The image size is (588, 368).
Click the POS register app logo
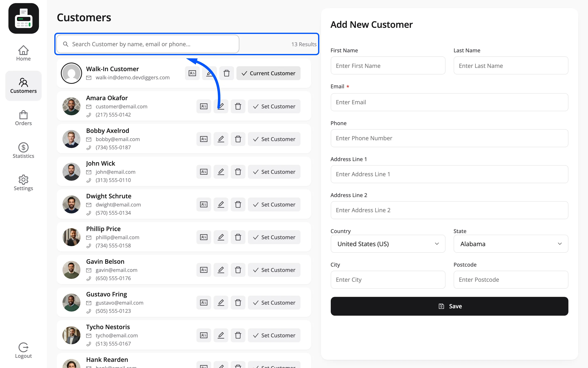click(23, 18)
